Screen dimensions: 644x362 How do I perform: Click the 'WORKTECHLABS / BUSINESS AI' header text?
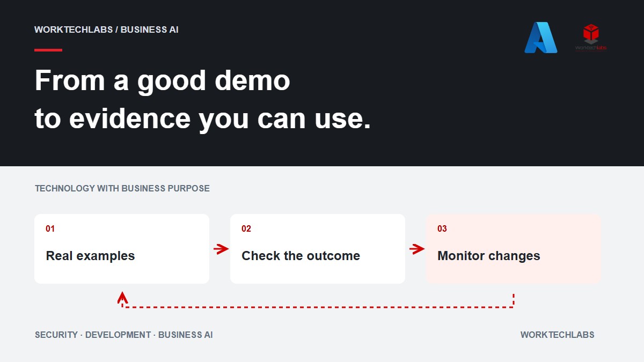[x=106, y=29]
